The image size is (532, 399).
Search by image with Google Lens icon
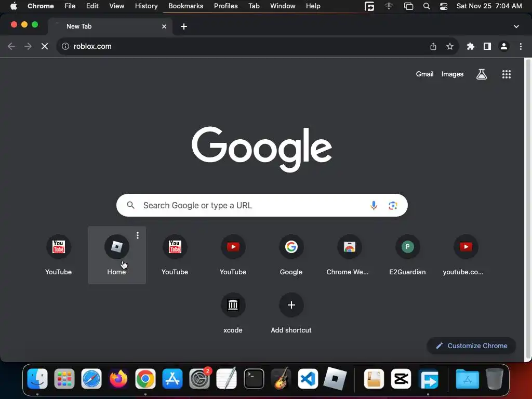point(393,205)
